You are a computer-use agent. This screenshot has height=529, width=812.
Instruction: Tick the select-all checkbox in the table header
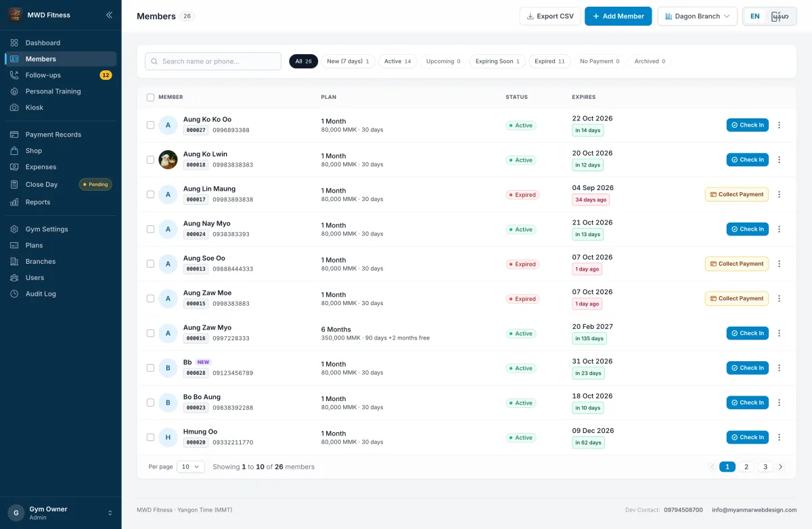[x=150, y=97]
